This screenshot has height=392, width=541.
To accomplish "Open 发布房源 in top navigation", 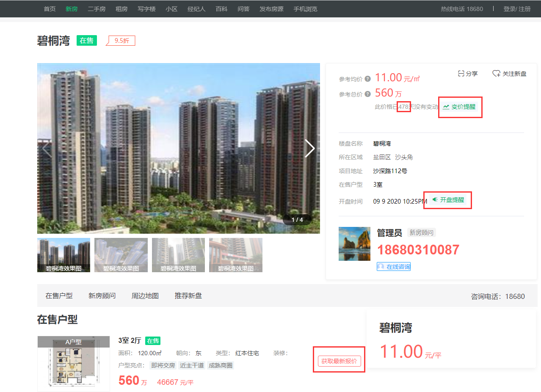I will pos(271,9).
